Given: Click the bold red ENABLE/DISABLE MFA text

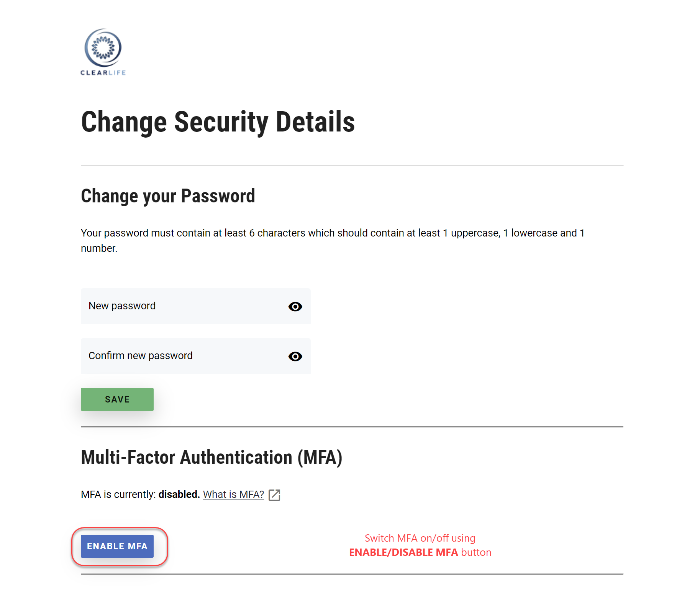Looking at the screenshot, I should point(403,552).
